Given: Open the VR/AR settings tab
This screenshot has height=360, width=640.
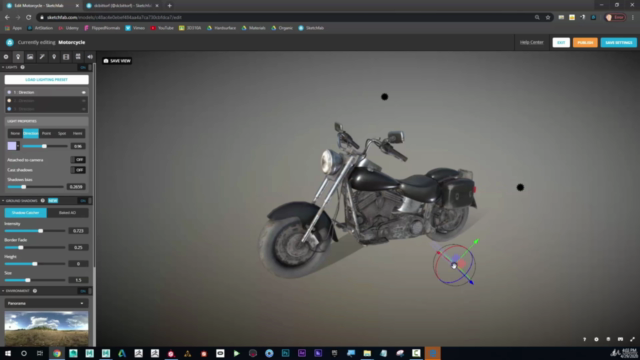Looking at the screenshot, I should click(78, 57).
